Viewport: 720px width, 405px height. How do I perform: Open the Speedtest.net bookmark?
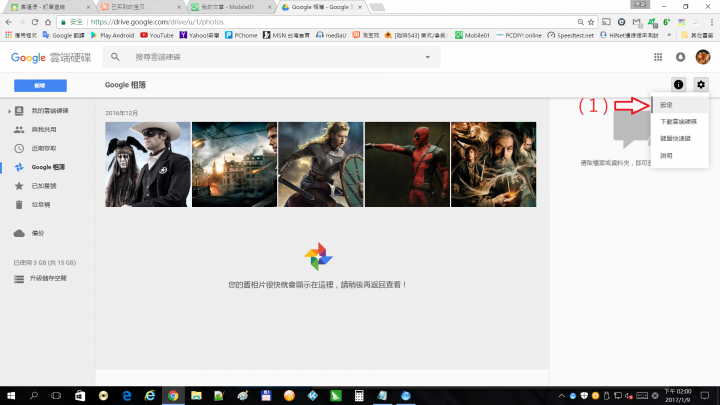point(570,35)
